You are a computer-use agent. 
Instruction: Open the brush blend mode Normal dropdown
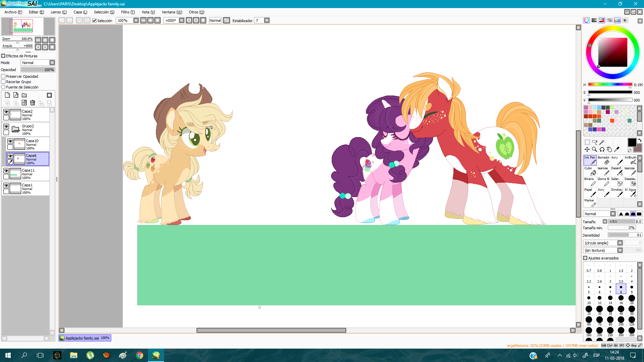pos(613,214)
